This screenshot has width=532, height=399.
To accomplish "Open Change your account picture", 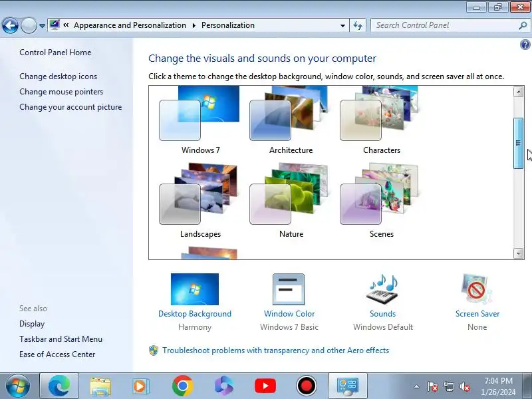I will point(70,107).
